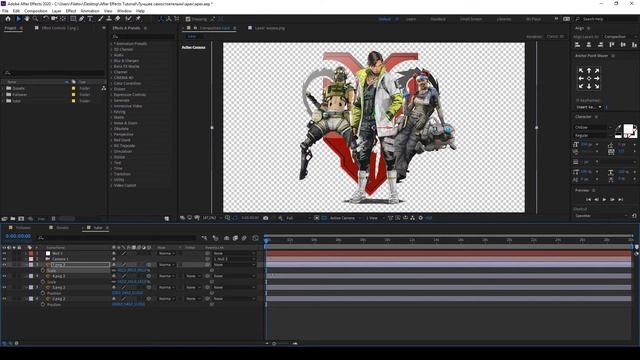640x360 pixels.
Task: Click the new composition icon in Project panel
Action: click(x=21, y=219)
